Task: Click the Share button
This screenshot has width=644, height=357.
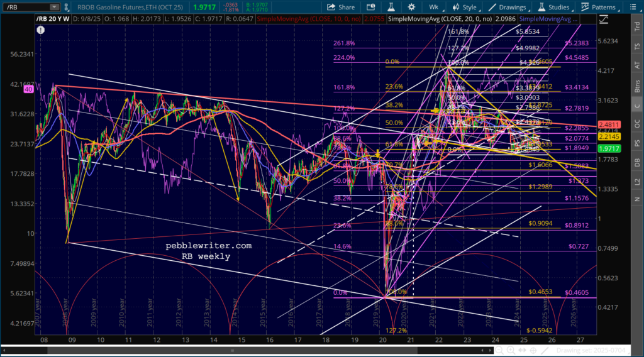Action: (340, 7)
